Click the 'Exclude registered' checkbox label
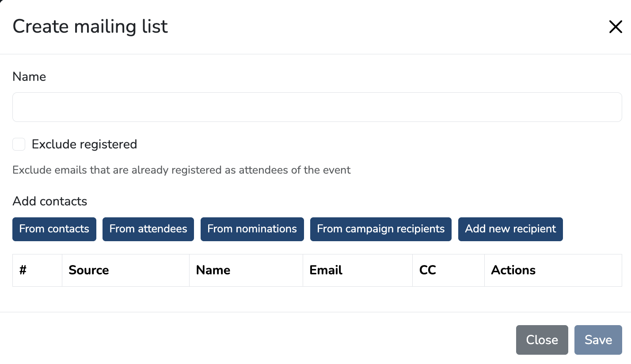Viewport: 631px width, 364px height. 84,144
